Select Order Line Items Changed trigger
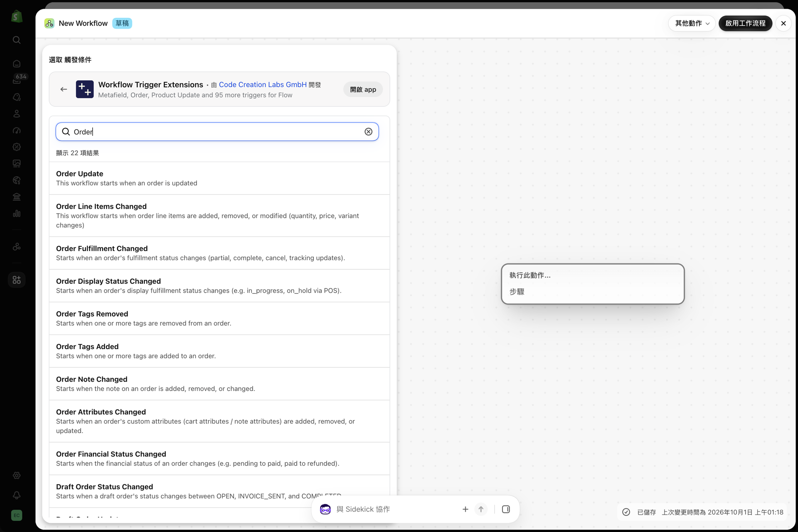Viewport: 798px width, 532px height. [x=219, y=216]
